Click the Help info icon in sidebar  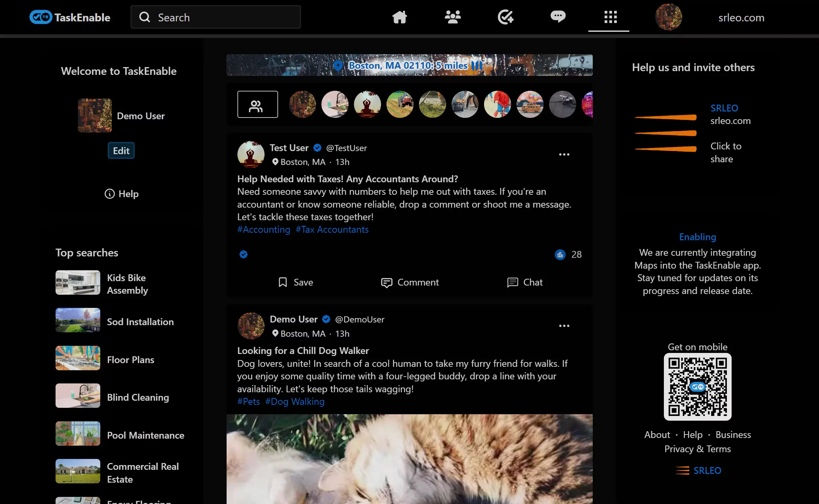click(x=109, y=194)
